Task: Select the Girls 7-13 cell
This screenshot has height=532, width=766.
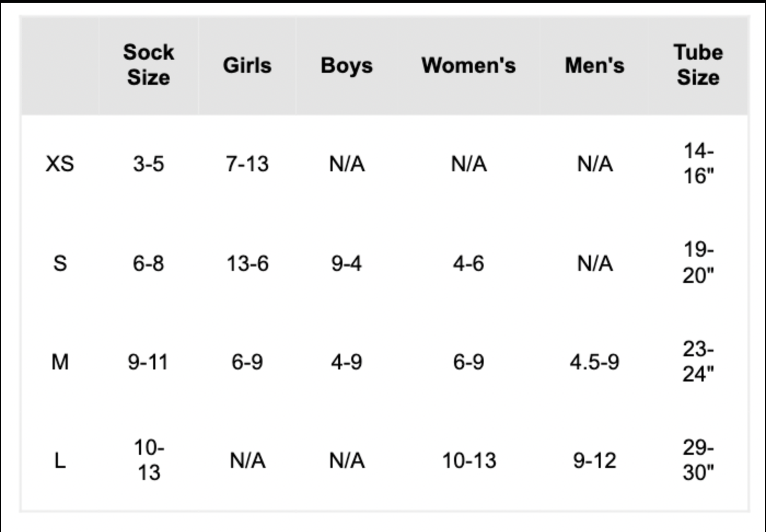Action: click(247, 164)
